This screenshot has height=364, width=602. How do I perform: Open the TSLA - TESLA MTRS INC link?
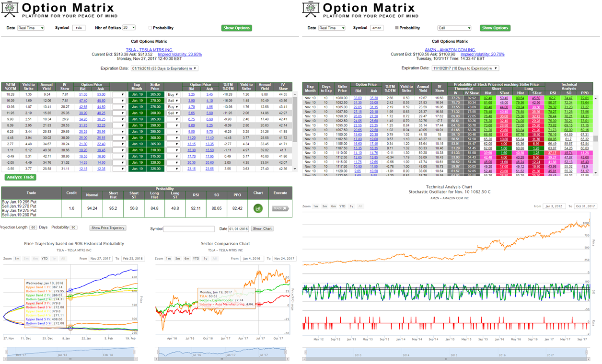click(x=149, y=50)
